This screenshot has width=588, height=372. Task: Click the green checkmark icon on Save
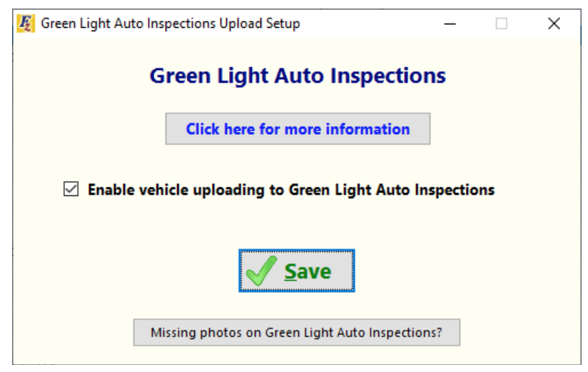click(x=260, y=272)
